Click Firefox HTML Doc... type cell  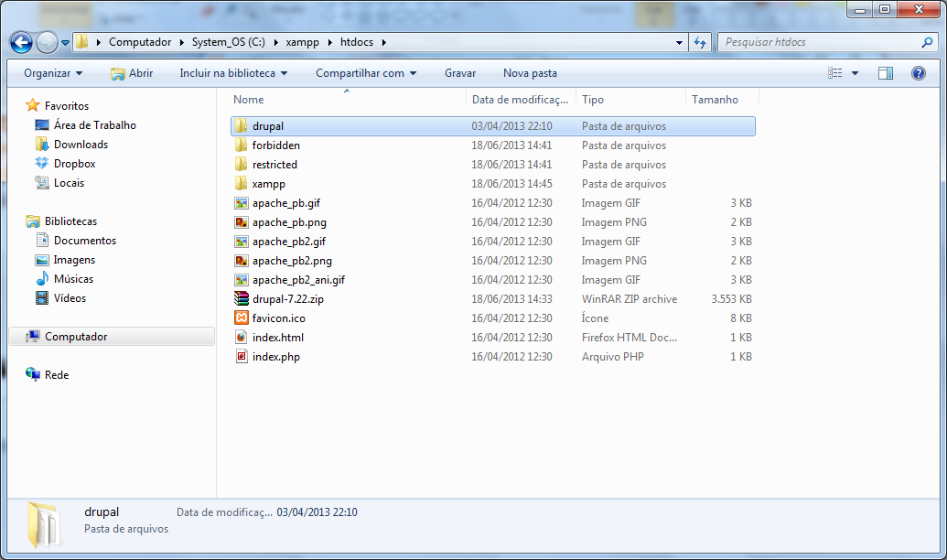tap(630, 338)
